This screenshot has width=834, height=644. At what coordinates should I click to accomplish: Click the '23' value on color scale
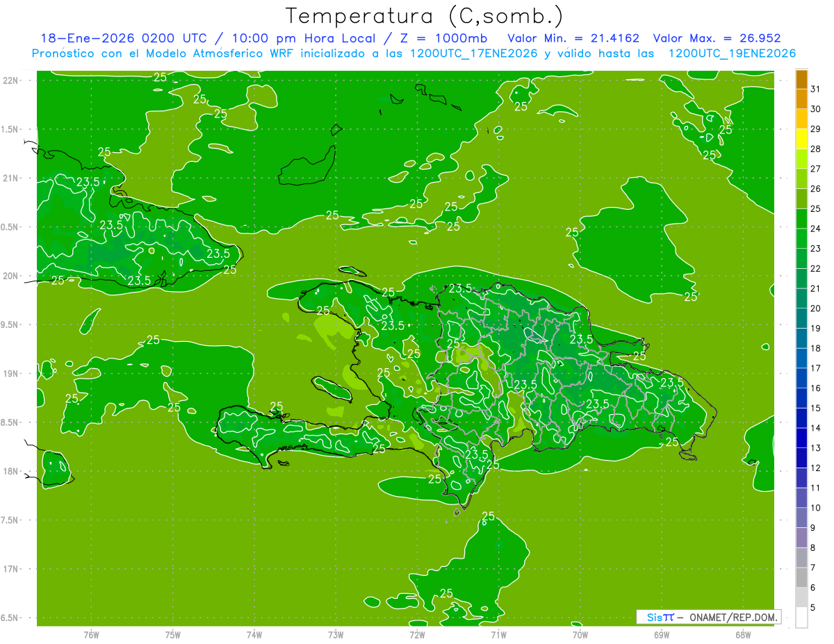(x=815, y=249)
